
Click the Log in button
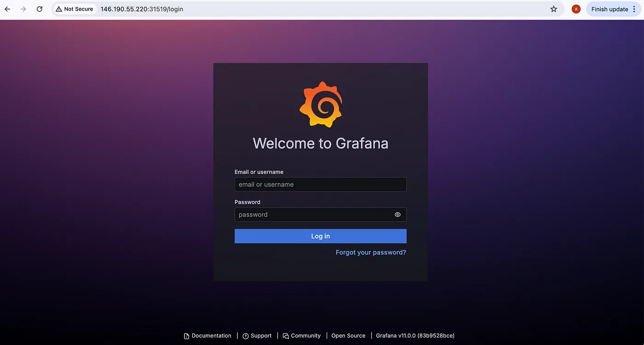pos(321,236)
